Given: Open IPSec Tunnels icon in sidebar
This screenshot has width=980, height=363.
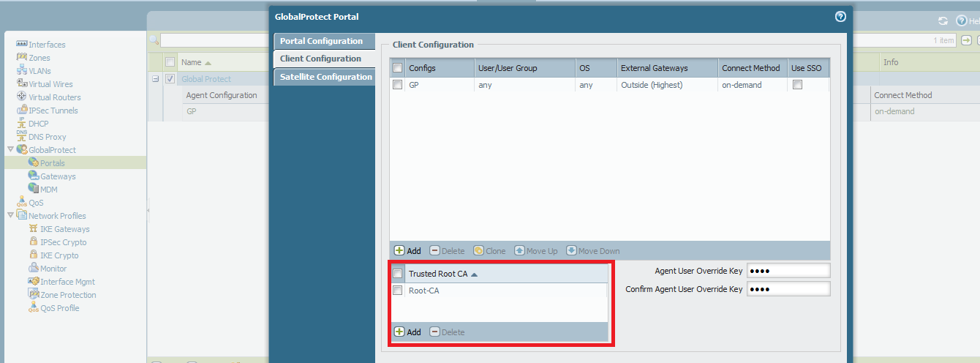Looking at the screenshot, I should (22, 111).
